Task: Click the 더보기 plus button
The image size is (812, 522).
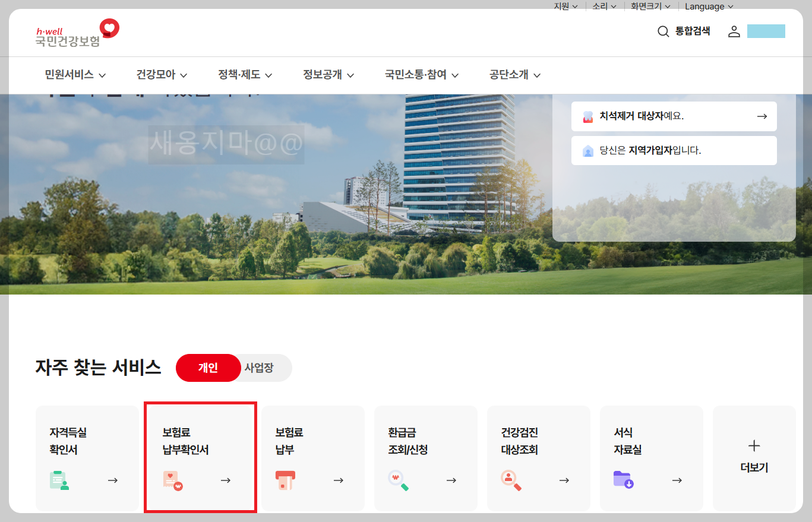Action: [753, 445]
